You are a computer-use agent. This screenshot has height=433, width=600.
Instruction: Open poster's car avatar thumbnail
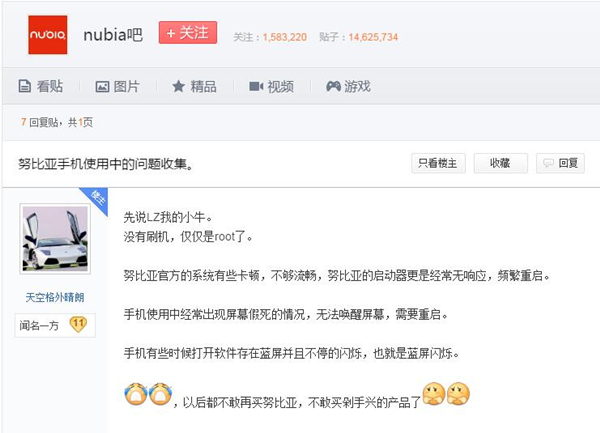pyautogui.click(x=55, y=239)
